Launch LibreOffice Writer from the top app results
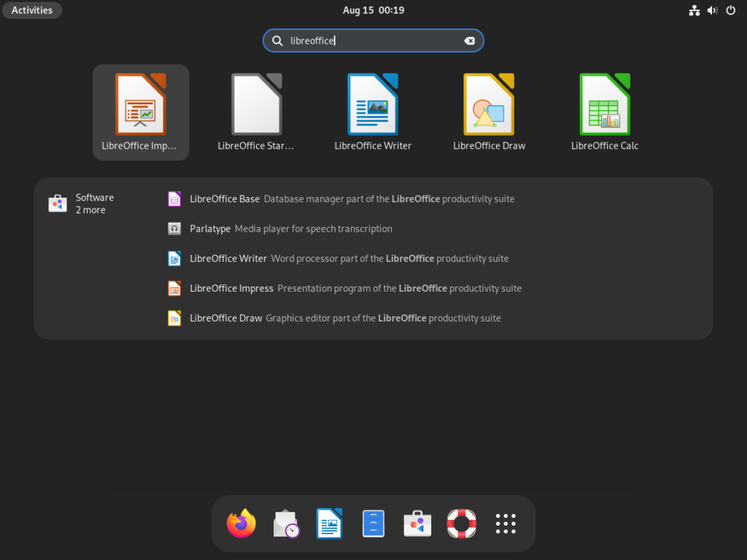 (373, 112)
